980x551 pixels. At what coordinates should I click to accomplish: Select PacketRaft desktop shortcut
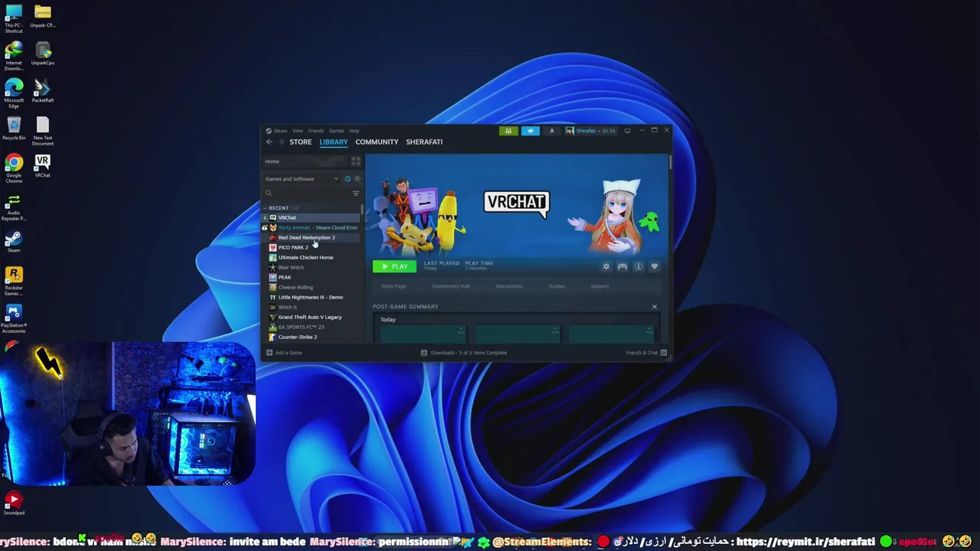(x=42, y=91)
